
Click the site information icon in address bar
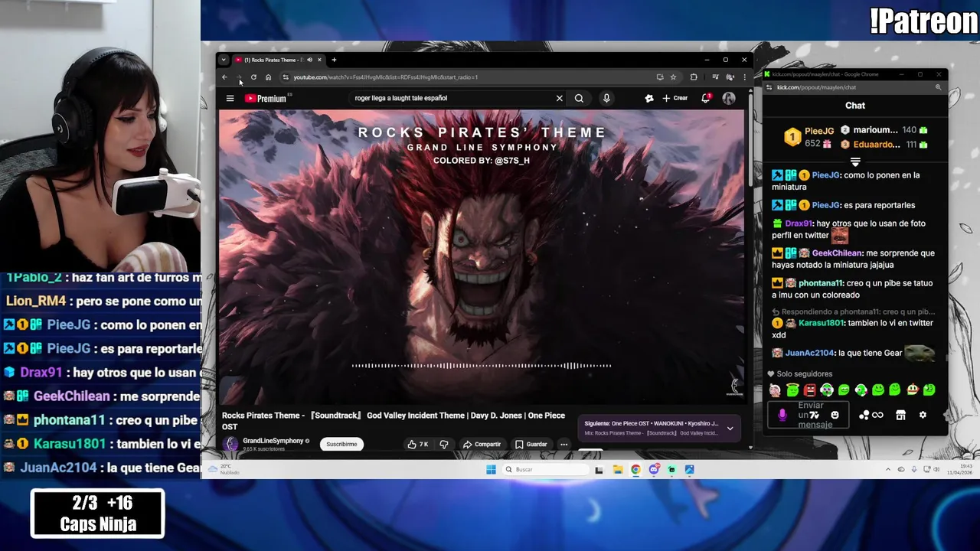[286, 77]
